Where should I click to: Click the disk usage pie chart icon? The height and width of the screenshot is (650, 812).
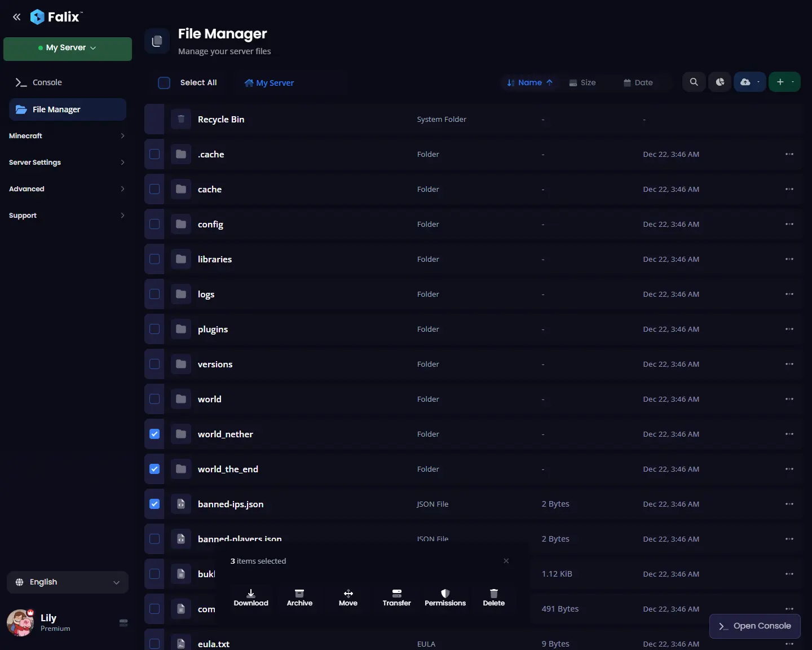click(720, 82)
